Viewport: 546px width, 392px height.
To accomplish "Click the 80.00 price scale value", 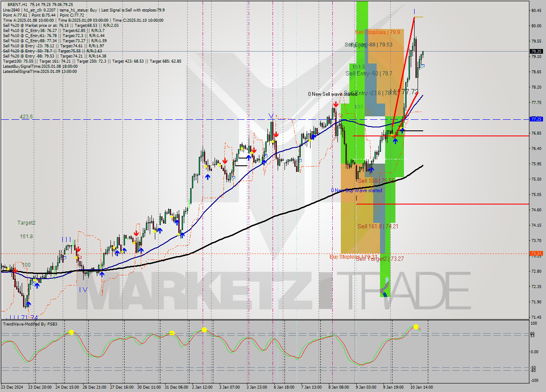I will 536,26.
